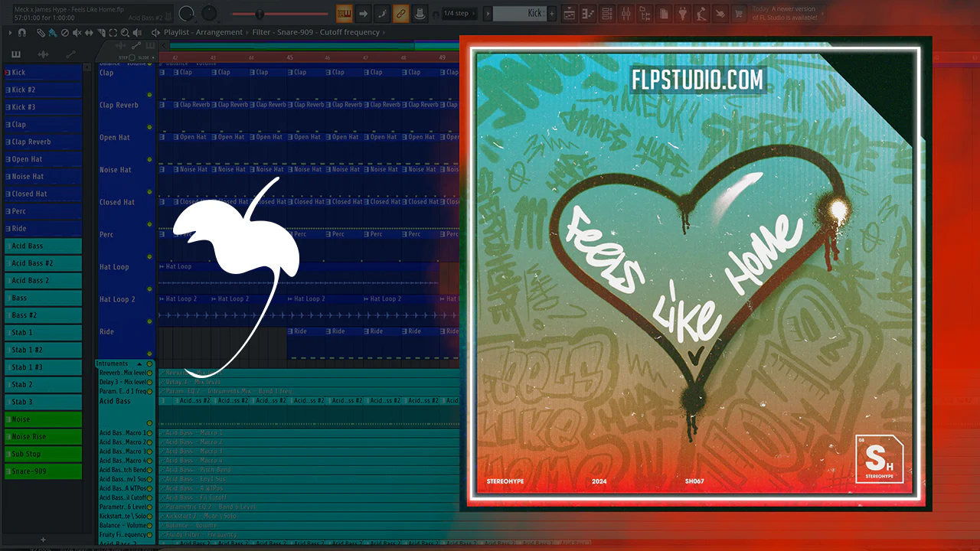Select the Slip tool in Playlist toolbar
The image size is (980, 551).
click(x=88, y=33)
